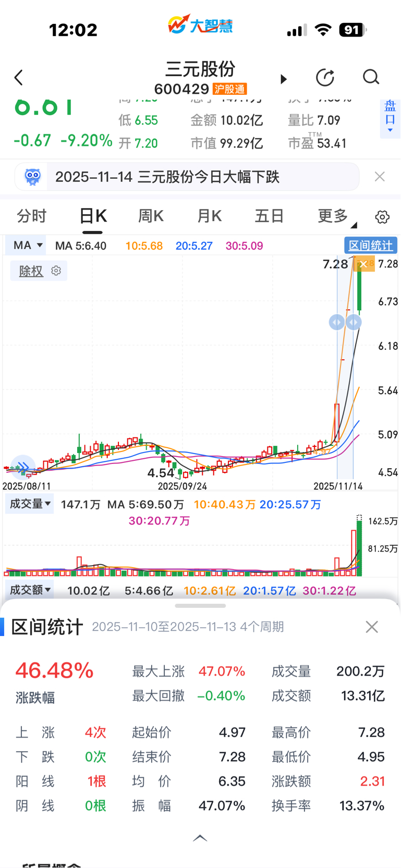The image size is (401, 868).
Task: Tap 成交量 200.2万 value
Action: tap(361, 671)
